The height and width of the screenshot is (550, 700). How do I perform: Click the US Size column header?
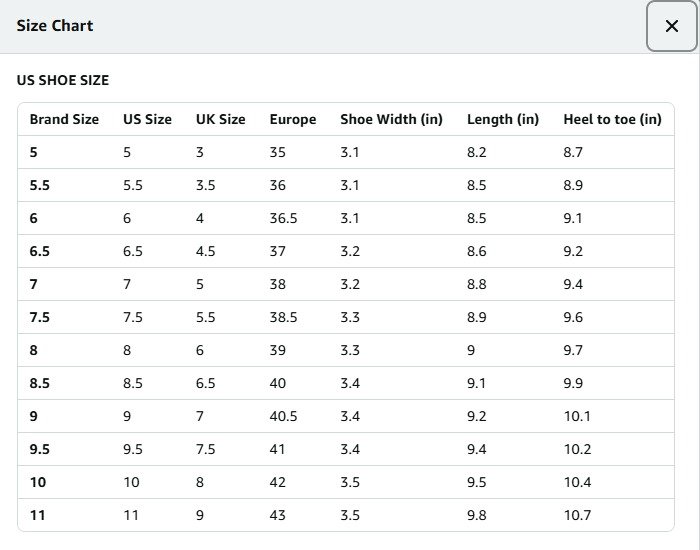147,119
